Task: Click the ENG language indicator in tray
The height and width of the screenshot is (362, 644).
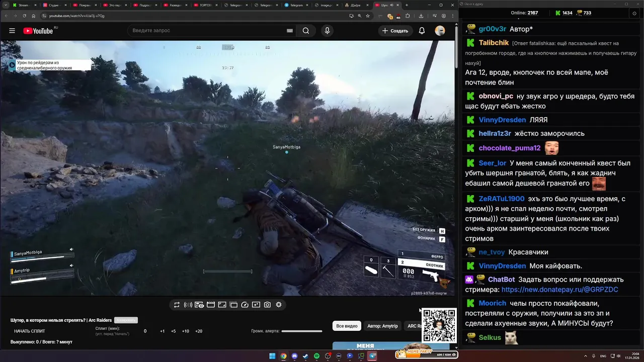Action: (x=603, y=356)
